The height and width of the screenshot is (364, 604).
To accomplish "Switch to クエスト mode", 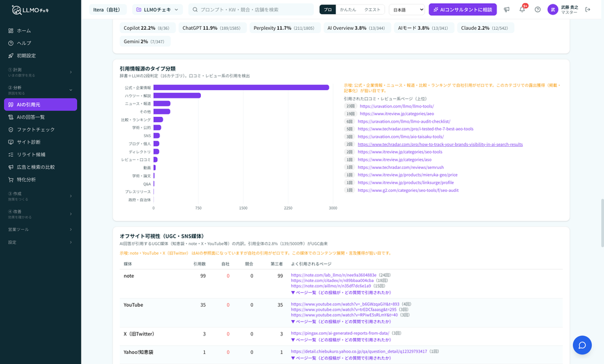I will pyautogui.click(x=372, y=10).
